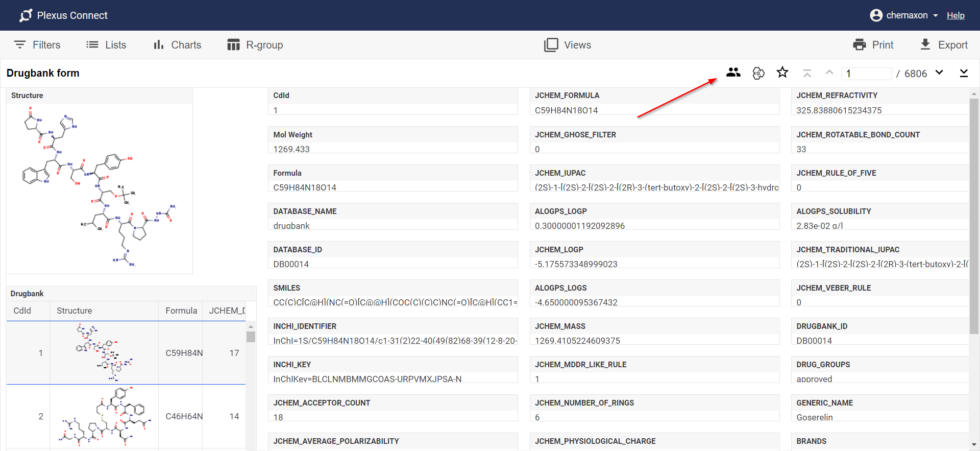Image resolution: width=980 pixels, height=451 pixels.
Task: Click the hexagon structure icon in form header
Action: 758,74
